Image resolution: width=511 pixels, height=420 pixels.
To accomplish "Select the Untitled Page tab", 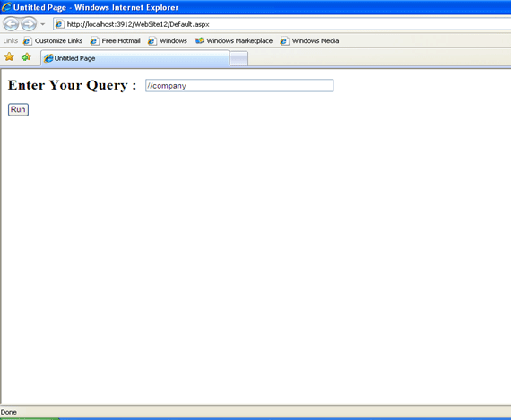I will pyautogui.click(x=134, y=58).
